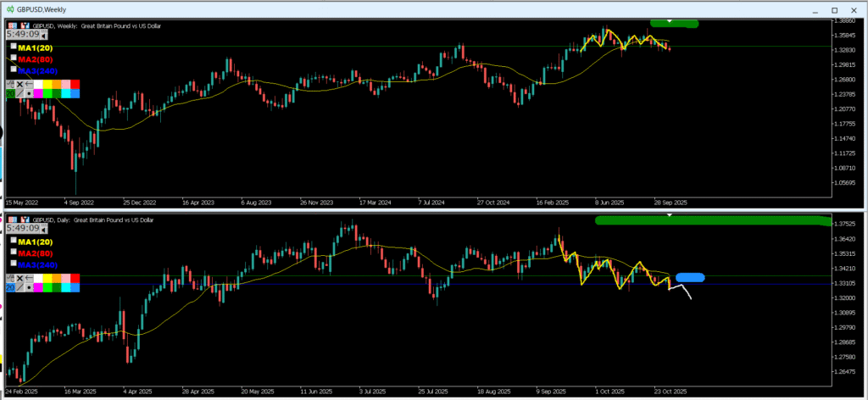Click the X delete icon in weekly chart palette
Screen dimensions: 868x400
(x=19, y=84)
